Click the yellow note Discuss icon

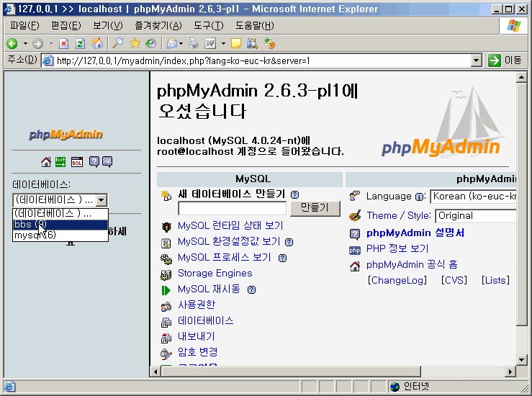pyautogui.click(x=236, y=43)
